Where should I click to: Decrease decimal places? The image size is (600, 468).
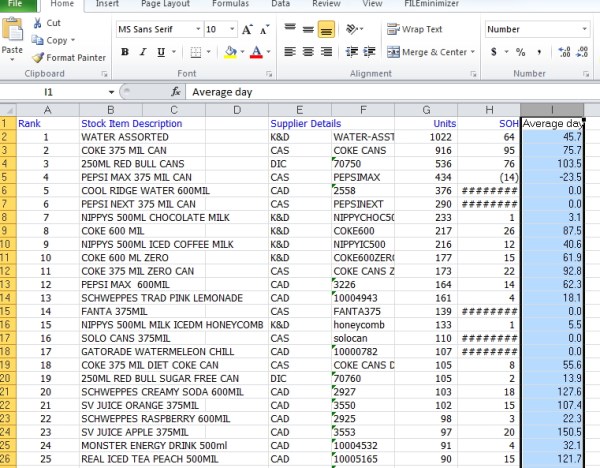[582, 52]
